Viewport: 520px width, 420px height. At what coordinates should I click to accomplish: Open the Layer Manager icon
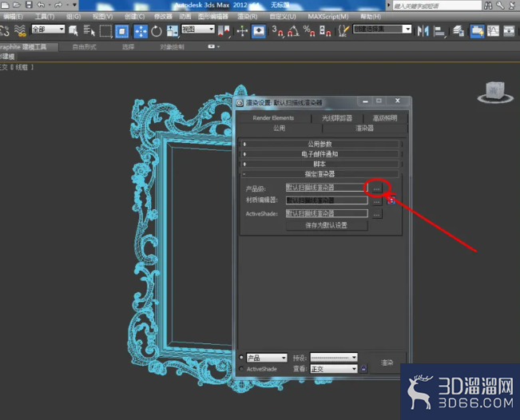click(x=458, y=31)
